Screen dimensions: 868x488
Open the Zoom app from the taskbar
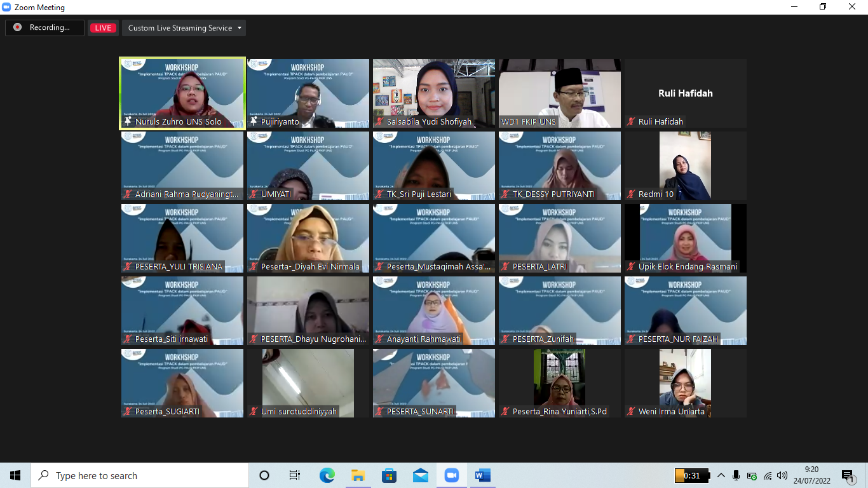pos(452,475)
